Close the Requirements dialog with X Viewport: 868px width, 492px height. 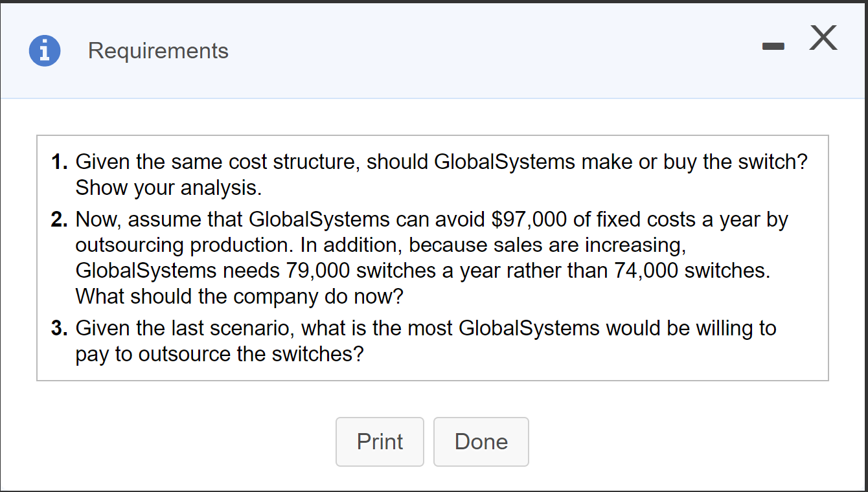click(823, 39)
